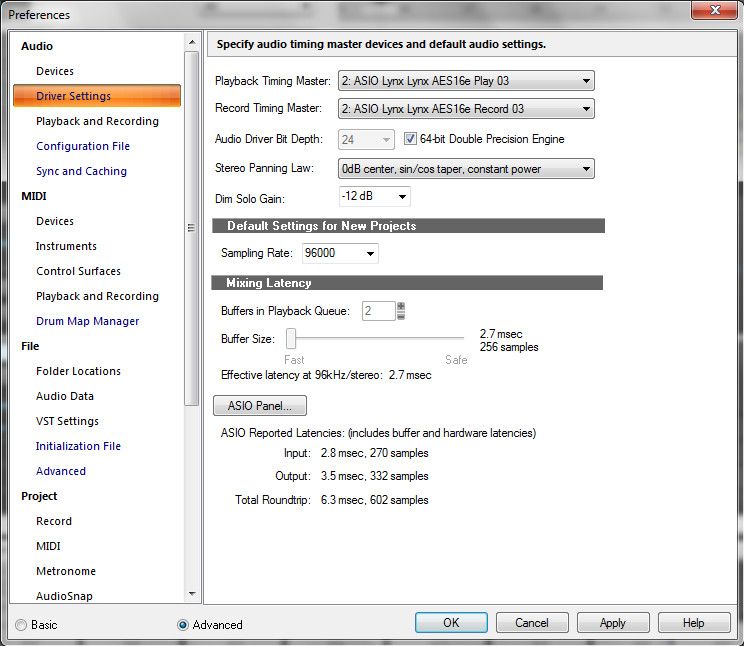Viewport: 744px width, 646px height.
Task: Click the Buffer Size slider handle
Action: pyautogui.click(x=291, y=339)
